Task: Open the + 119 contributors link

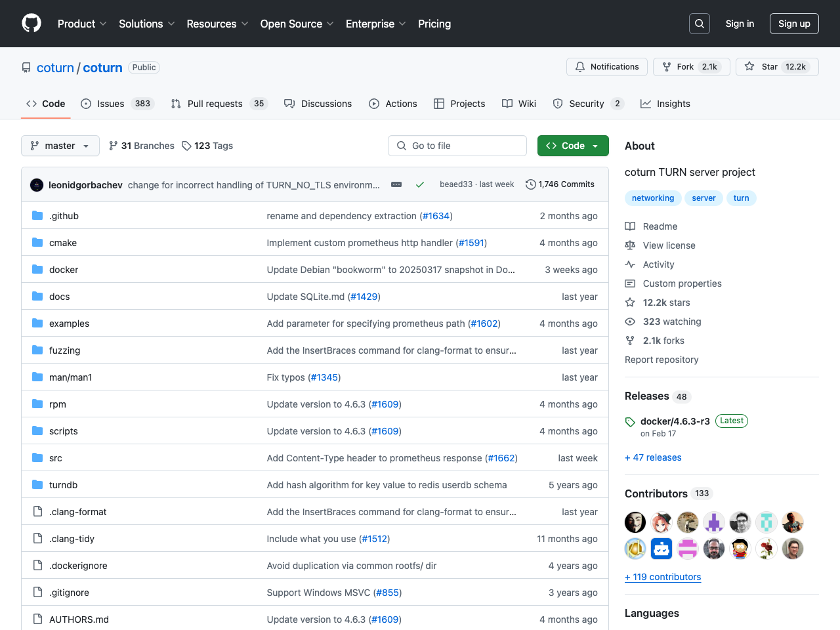Action: (x=663, y=577)
